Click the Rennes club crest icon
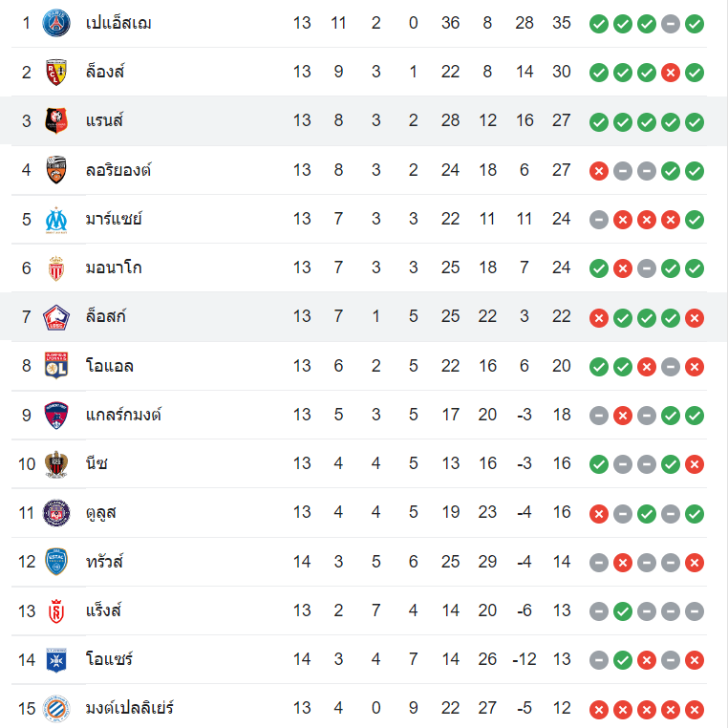728x728 pixels. (56, 120)
